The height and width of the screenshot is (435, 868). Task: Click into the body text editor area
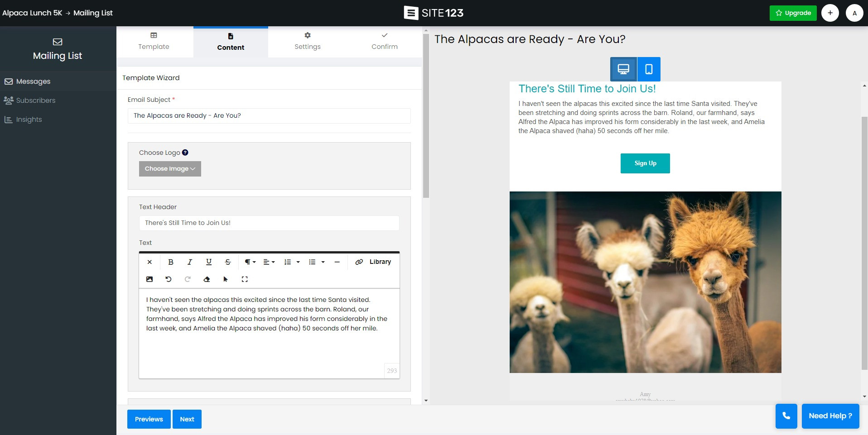(269, 334)
